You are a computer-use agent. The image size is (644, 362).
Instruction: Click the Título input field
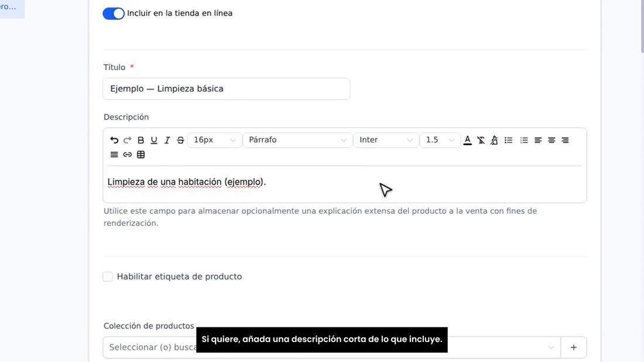227,89
